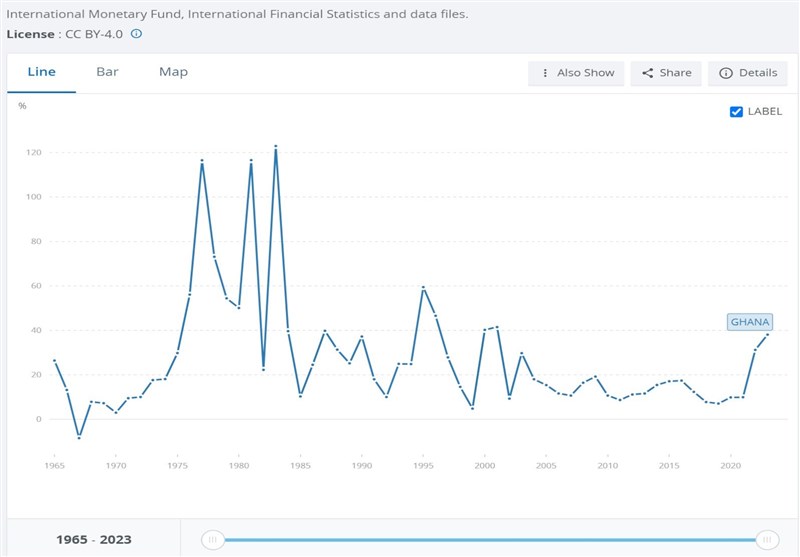Viewport: 800px width, 557px height.
Task: Click the 1983 peak data point
Action: point(276,147)
